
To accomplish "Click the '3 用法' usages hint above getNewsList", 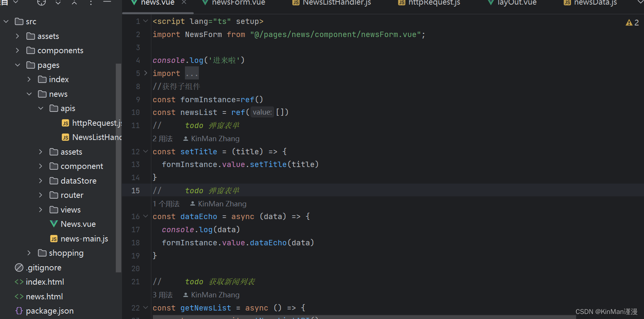I will (x=163, y=295).
